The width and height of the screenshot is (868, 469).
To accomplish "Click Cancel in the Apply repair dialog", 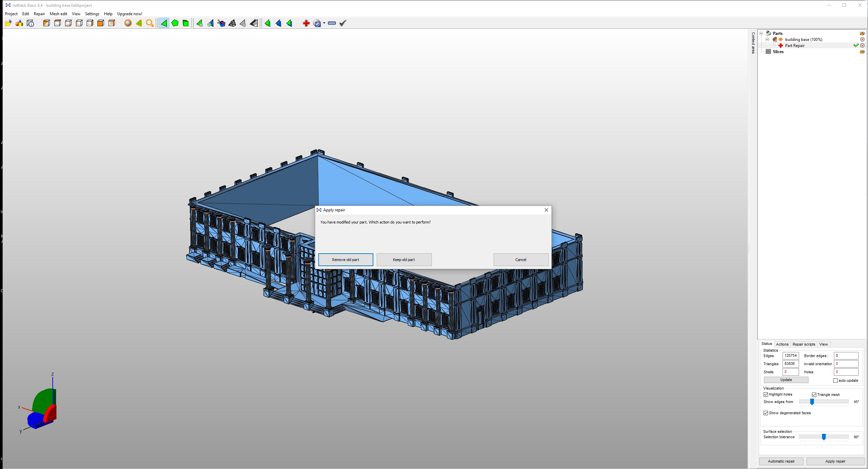I will click(521, 260).
